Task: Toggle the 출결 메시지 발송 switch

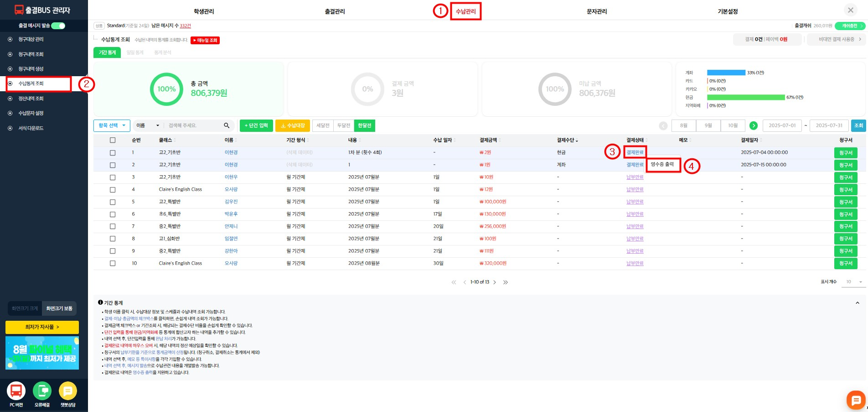Action: (58, 26)
